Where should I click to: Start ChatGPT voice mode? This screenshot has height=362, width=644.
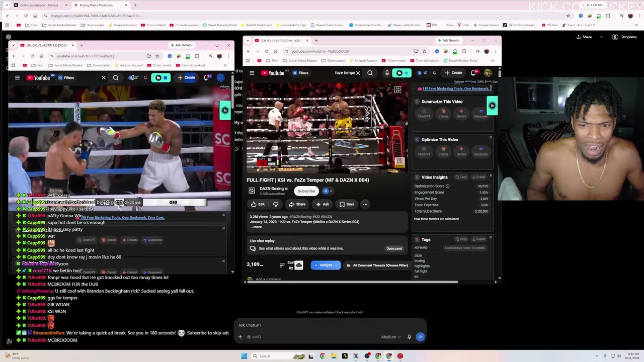(420, 337)
